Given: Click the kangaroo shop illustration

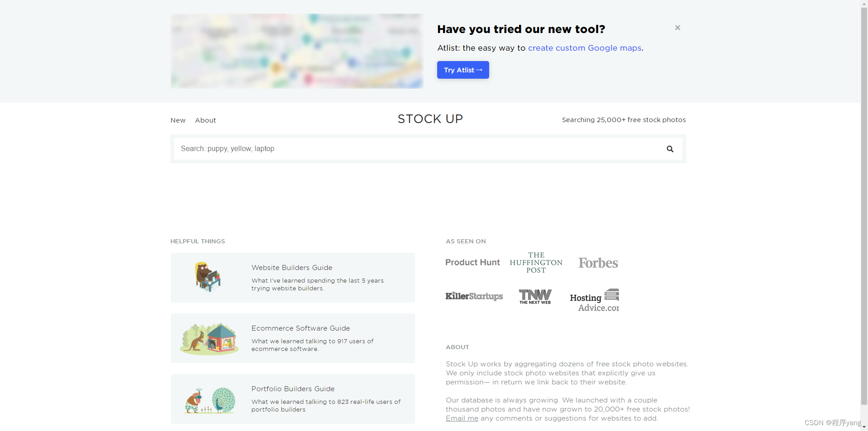Looking at the screenshot, I should (x=209, y=339).
